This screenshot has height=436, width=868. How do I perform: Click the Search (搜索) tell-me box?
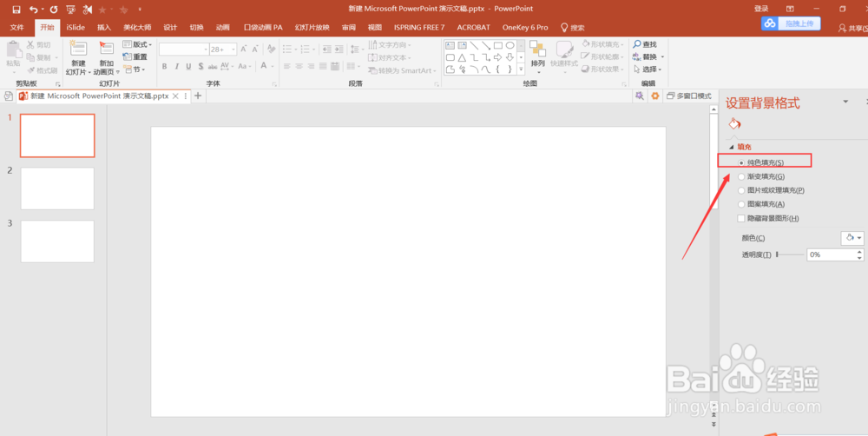click(573, 27)
